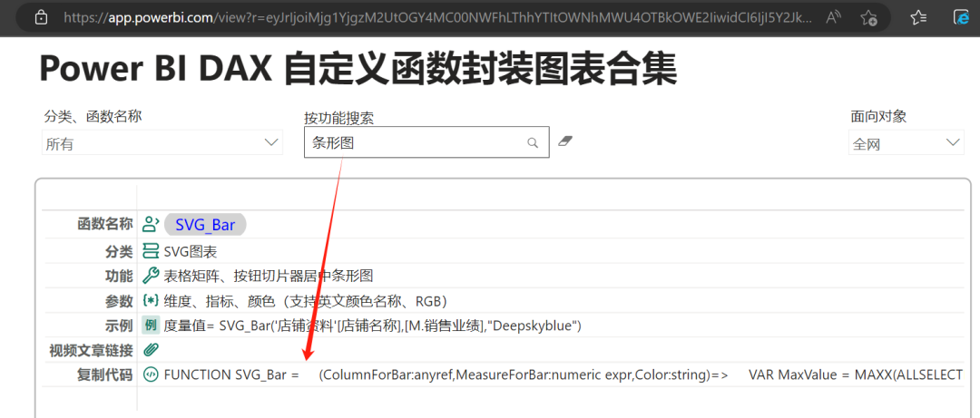Add this page to favorites star icon
980x418 pixels.
click(868, 17)
